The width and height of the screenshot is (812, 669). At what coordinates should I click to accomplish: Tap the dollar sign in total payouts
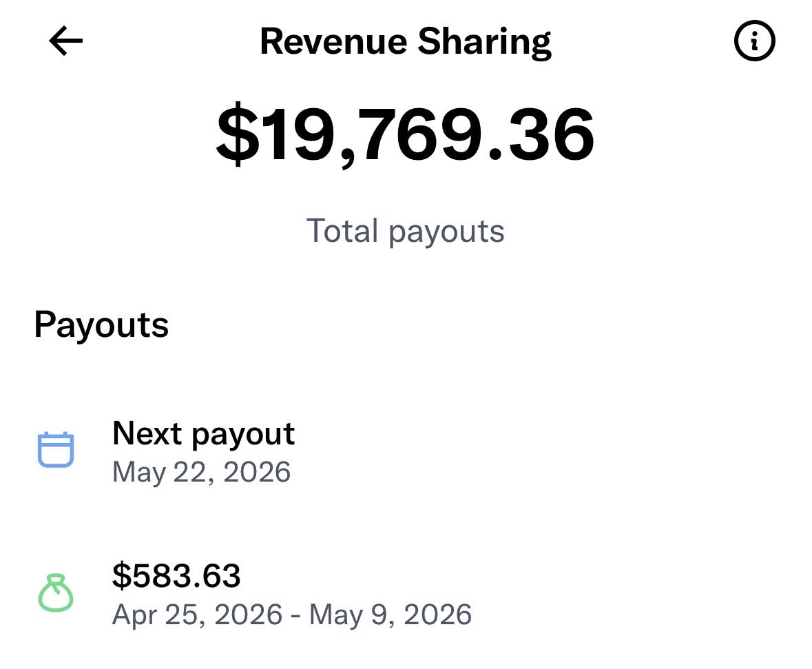[238, 134]
